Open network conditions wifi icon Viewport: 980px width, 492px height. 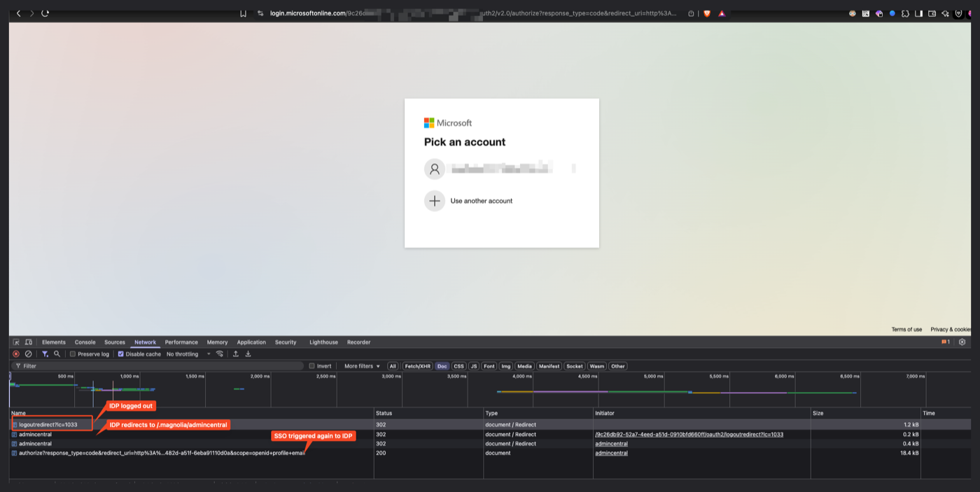point(220,354)
